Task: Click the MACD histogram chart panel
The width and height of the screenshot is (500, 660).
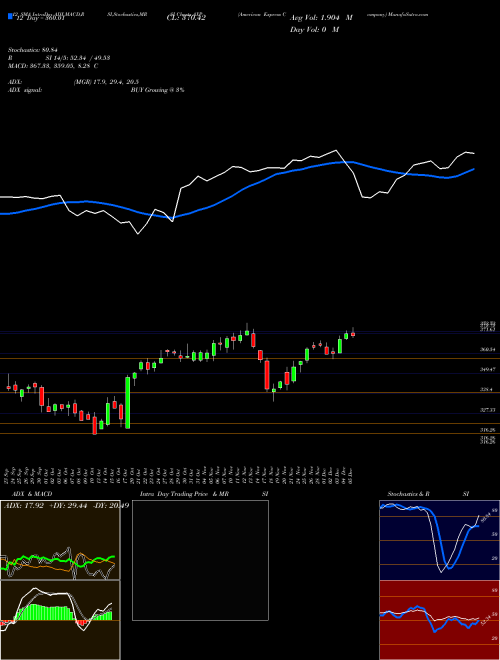Action: point(60,620)
